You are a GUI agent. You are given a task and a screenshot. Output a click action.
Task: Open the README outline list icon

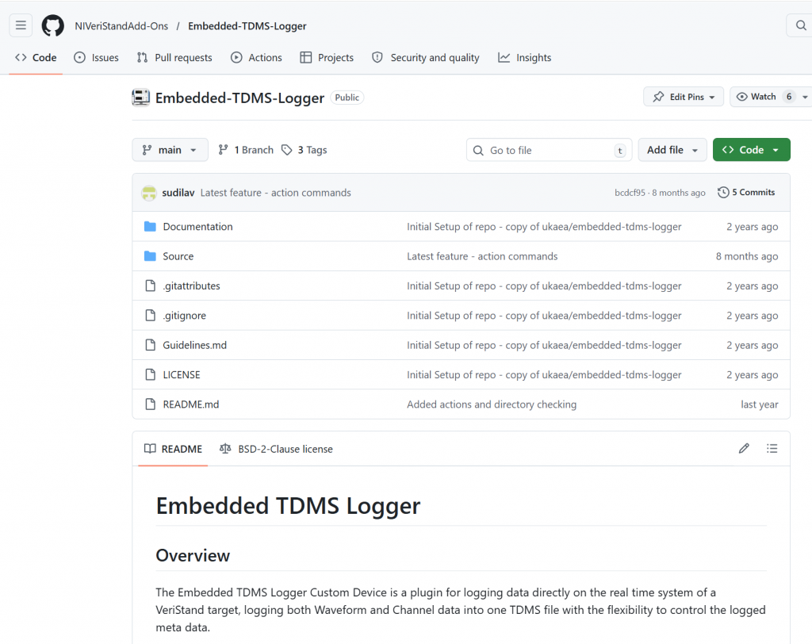click(772, 449)
